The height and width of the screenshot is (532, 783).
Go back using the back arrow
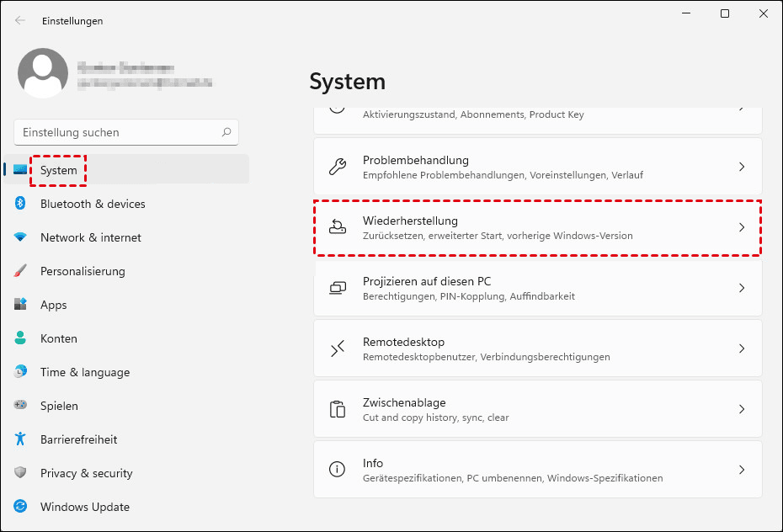20,20
